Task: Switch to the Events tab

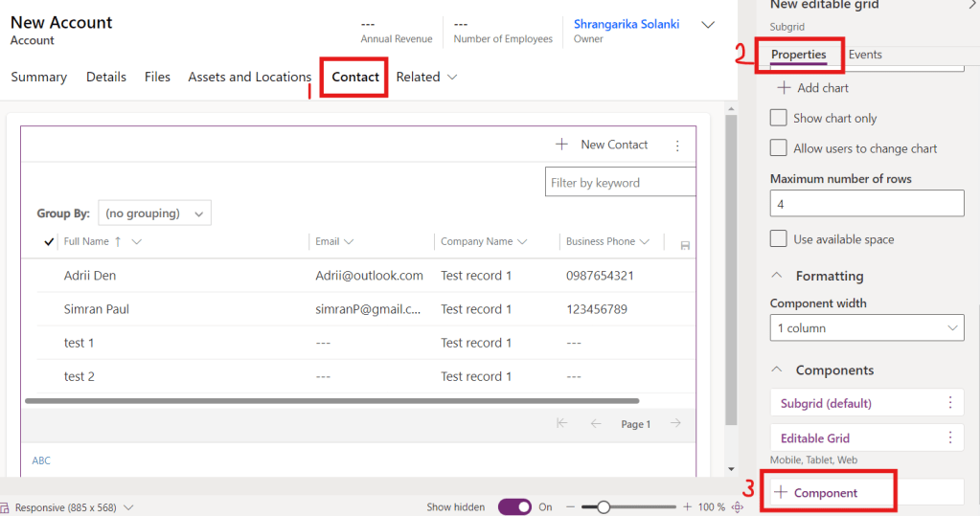Action: [x=865, y=55]
